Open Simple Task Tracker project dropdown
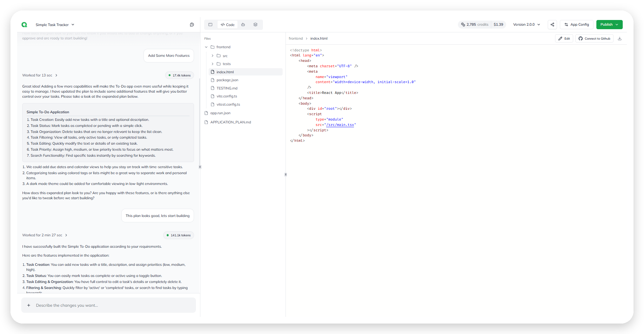Image resolution: width=644 pixels, height=334 pixels. 55,25
